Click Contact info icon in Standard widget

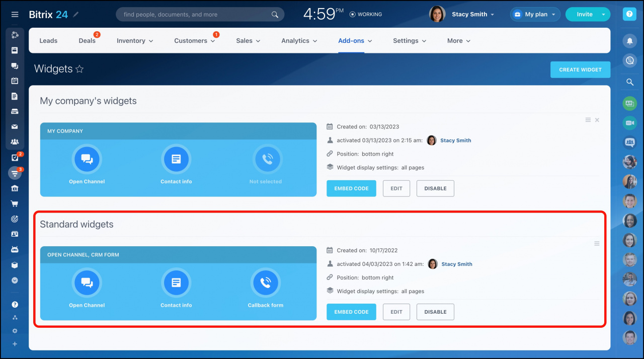(x=176, y=283)
